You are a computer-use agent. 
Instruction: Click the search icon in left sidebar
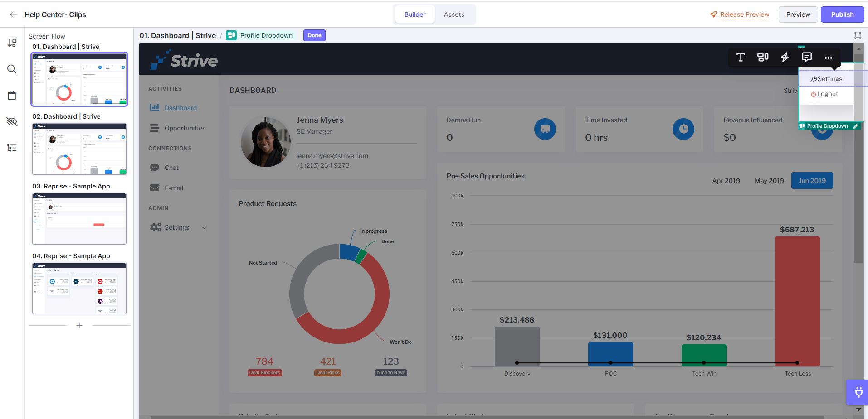pyautogui.click(x=12, y=69)
